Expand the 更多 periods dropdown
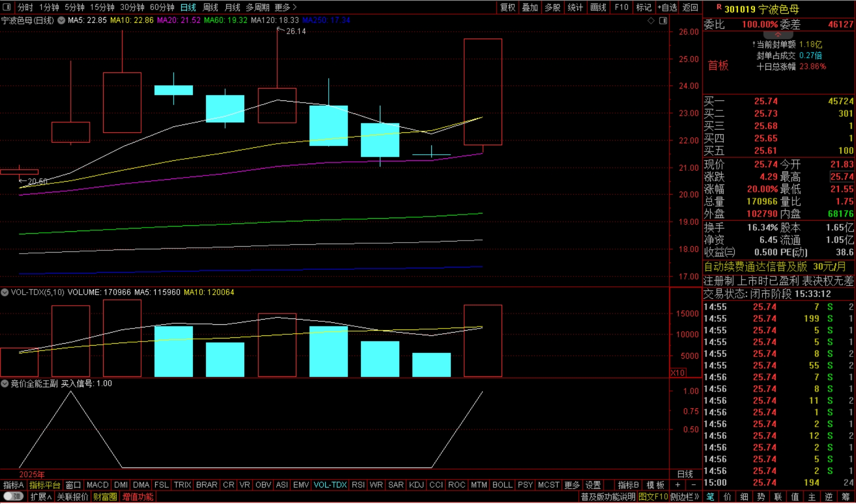 coord(286,7)
